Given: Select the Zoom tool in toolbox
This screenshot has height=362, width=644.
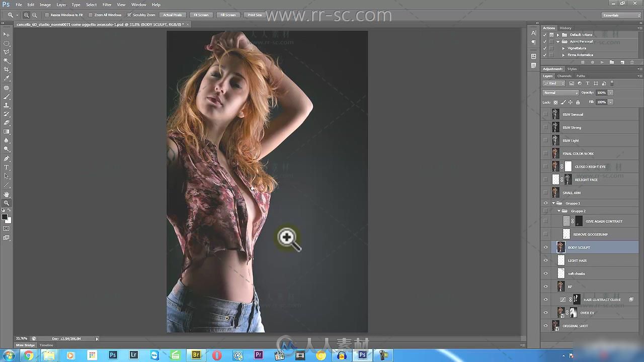Looking at the screenshot, I should click(x=7, y=203).
